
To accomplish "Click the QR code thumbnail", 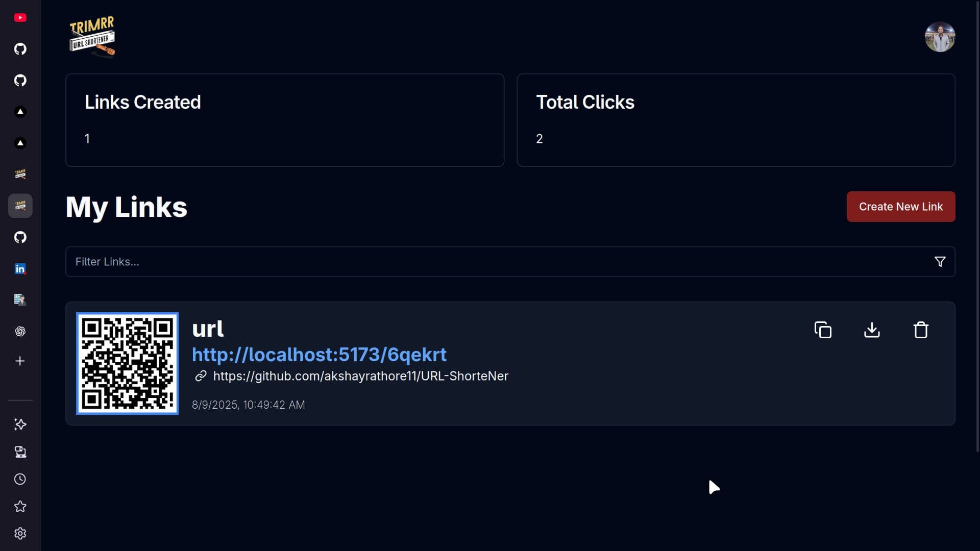I will 127,363.
